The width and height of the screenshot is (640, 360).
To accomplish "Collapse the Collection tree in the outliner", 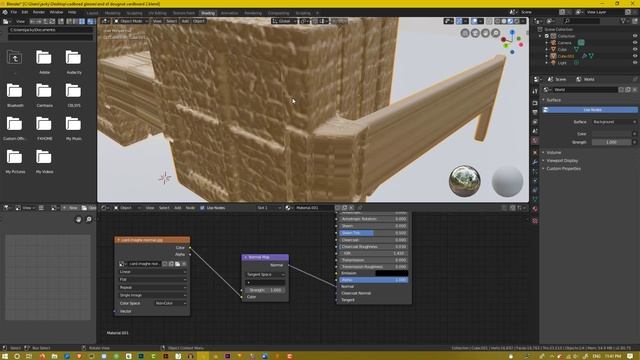I will (541, 36).
